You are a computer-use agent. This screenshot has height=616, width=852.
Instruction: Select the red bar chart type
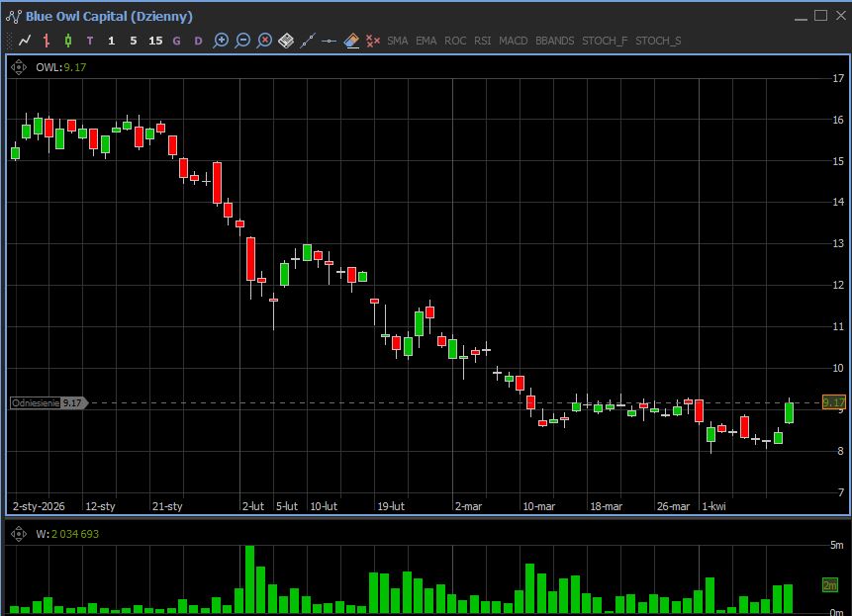(47, 41)
